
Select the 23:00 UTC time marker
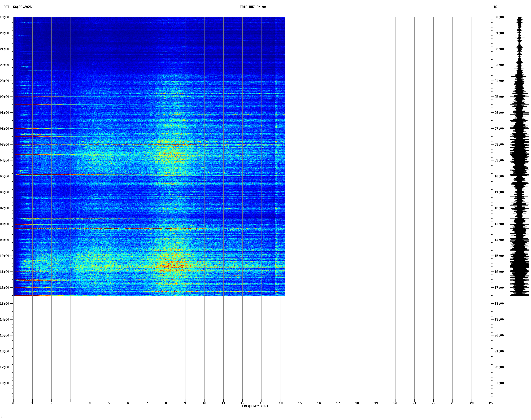[x=499, y=383]
